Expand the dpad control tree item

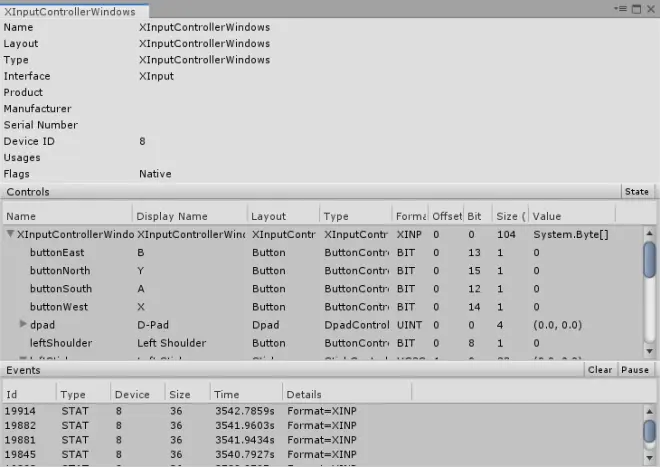pos(23,324)
